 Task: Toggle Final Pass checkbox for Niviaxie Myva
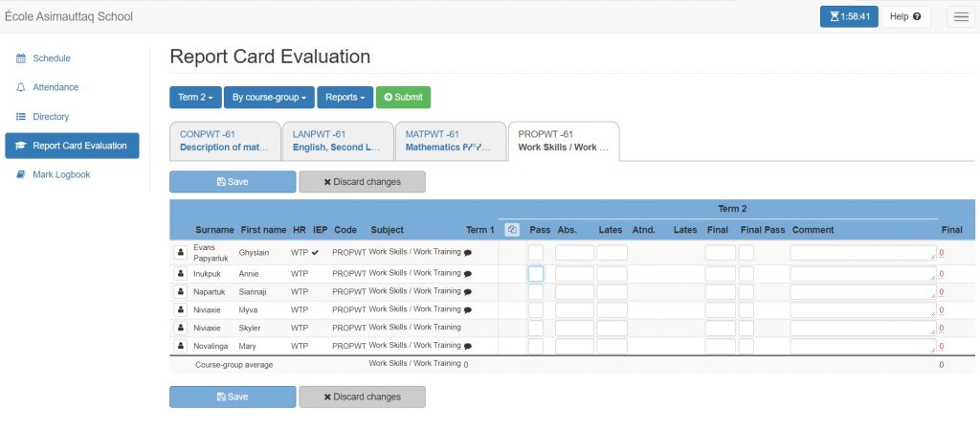point(746,310)
